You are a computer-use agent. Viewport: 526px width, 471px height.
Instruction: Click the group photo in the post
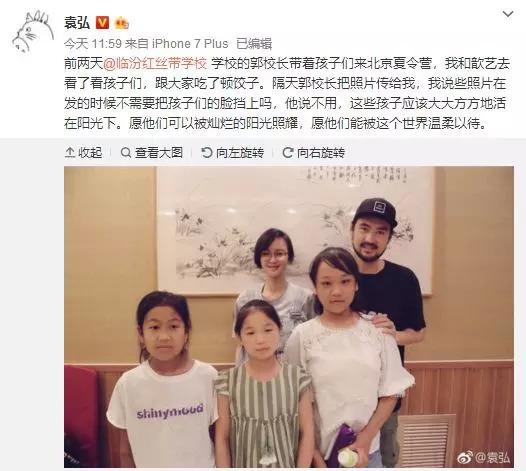click(289, 317)
